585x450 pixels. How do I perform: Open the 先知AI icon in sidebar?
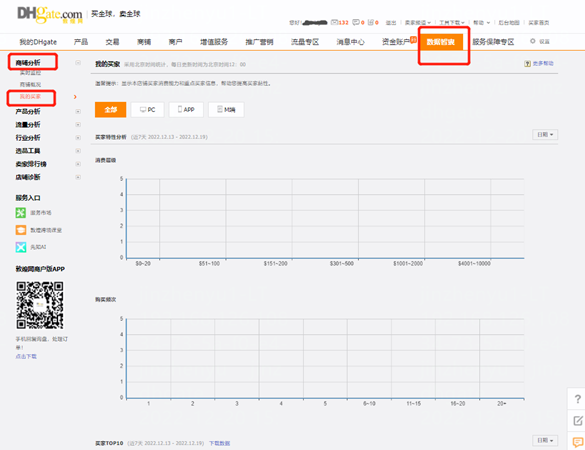(21, 247)
